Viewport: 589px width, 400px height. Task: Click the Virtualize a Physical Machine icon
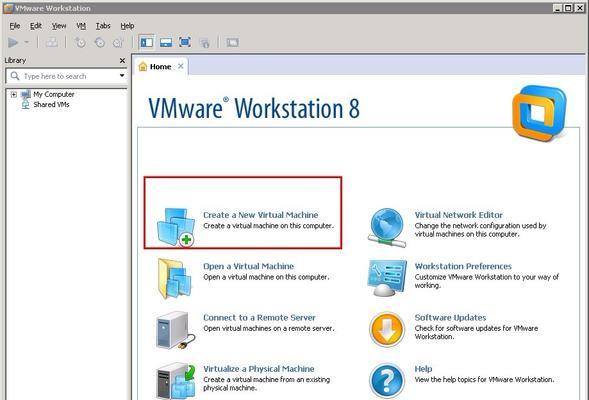(176, 381)
